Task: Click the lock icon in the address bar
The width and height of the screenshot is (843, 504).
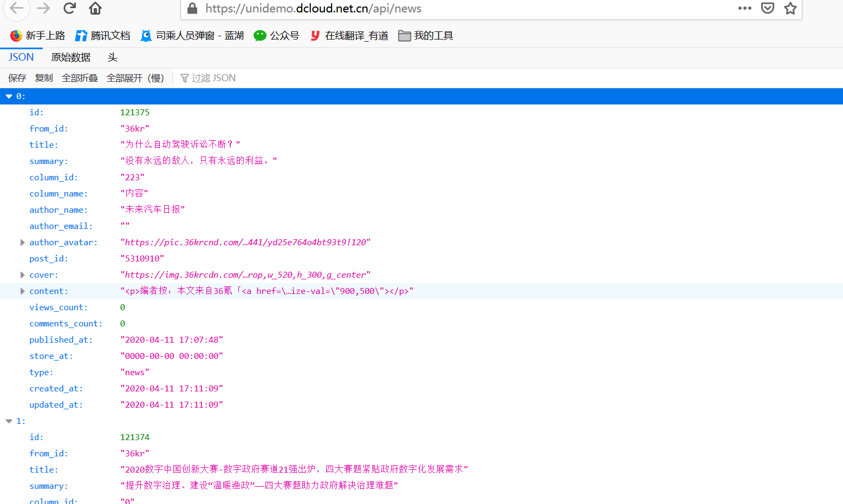Action: [x=192, y=8]
